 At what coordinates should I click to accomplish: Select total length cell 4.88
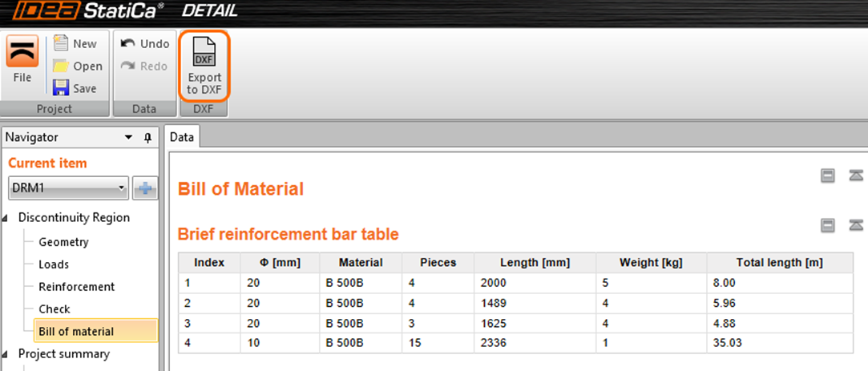coord(779,323)
